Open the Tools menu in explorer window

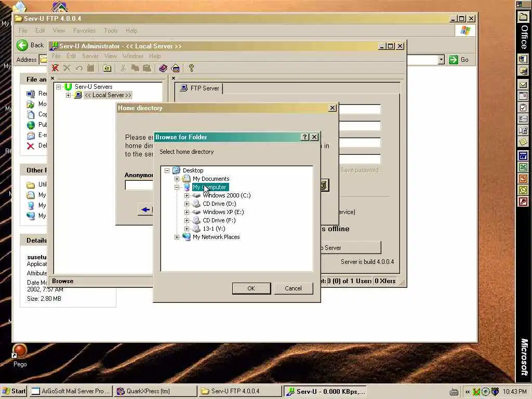[111, 31]
